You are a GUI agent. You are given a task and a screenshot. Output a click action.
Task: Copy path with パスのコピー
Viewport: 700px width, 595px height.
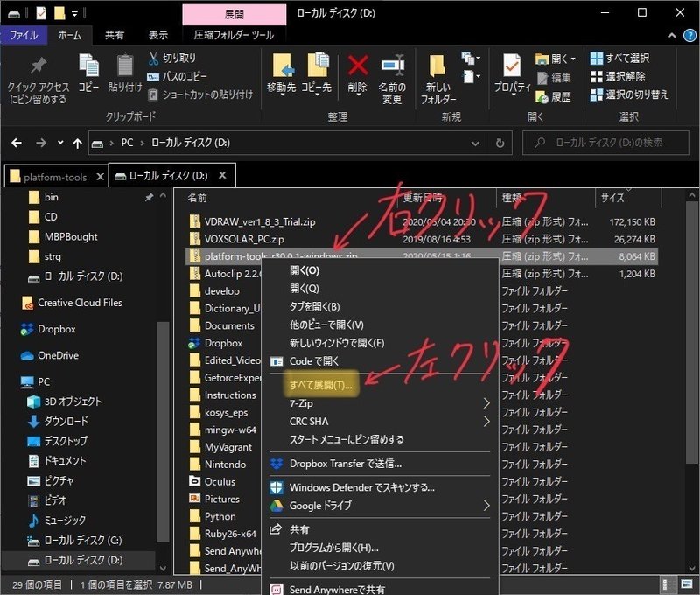[178, 76]
